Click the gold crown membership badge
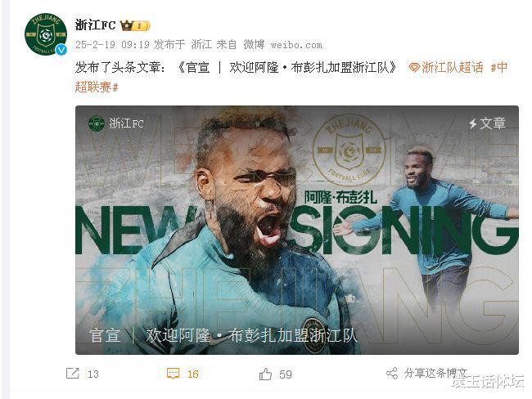 click(x=135, y=25)
